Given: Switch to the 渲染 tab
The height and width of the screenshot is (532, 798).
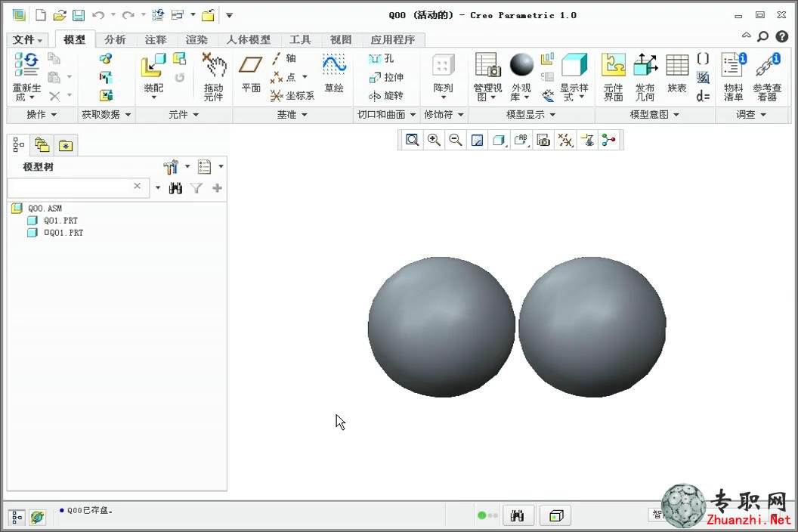Looking at the screenshot, I should [x=196, y=40].
